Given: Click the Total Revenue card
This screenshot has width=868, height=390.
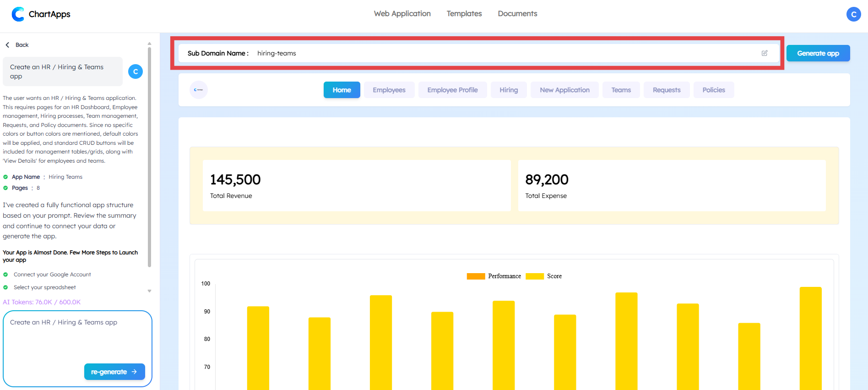Looking at the screenshot, I should click(357, 186).
